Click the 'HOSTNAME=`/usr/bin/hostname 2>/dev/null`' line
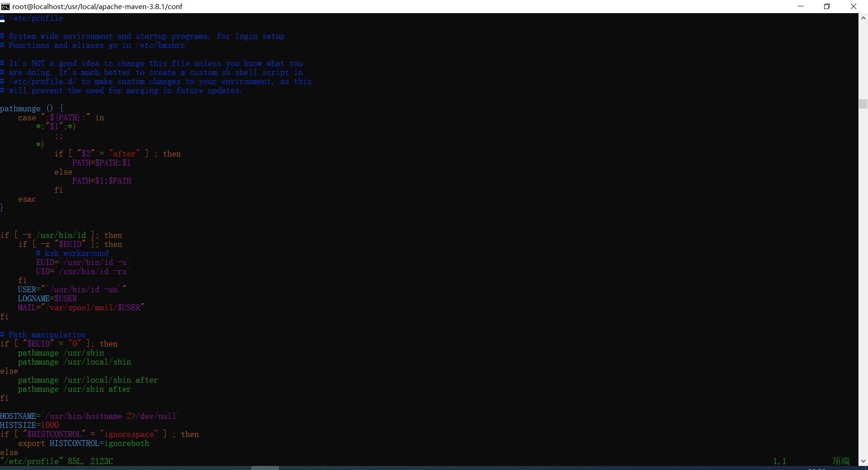 pos(90,416)
